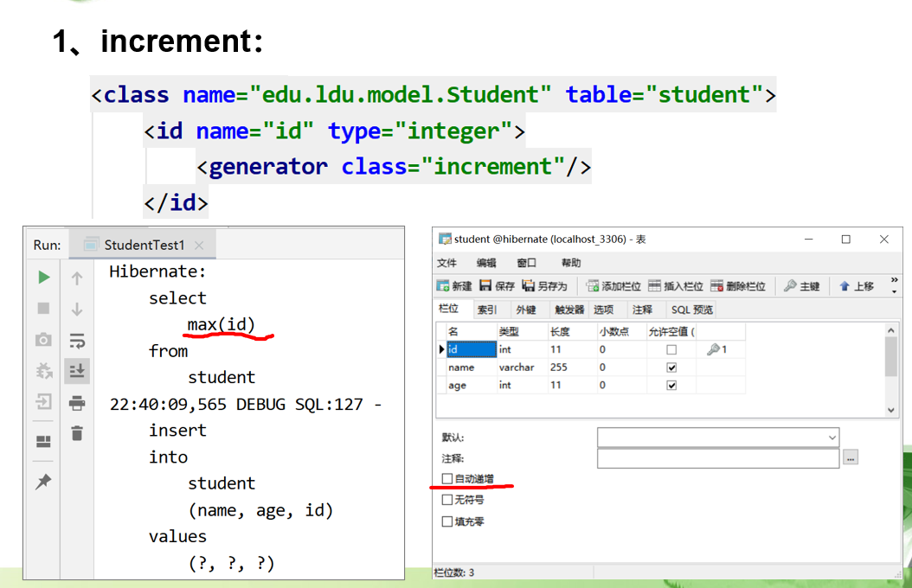
Task: Toggle soft-wrap icon in Run console
Action: pos(77,341)
